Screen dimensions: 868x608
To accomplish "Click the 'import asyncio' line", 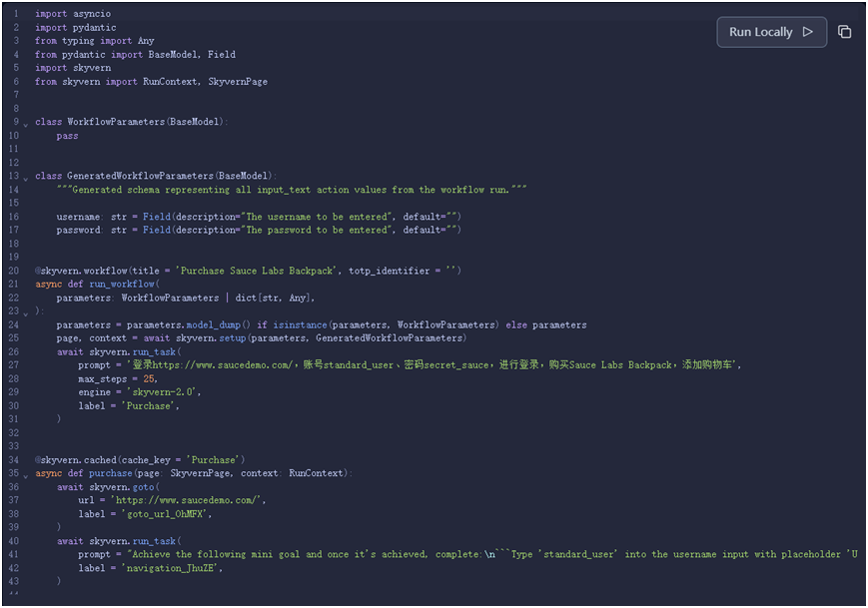I will click(x=73, y=14).
